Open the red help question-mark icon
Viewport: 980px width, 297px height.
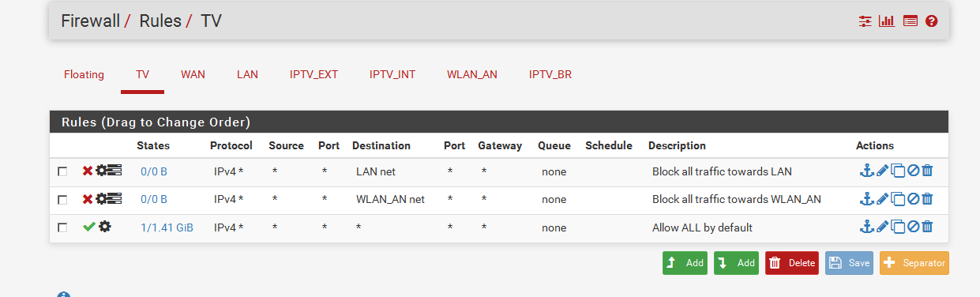(931, 21)
